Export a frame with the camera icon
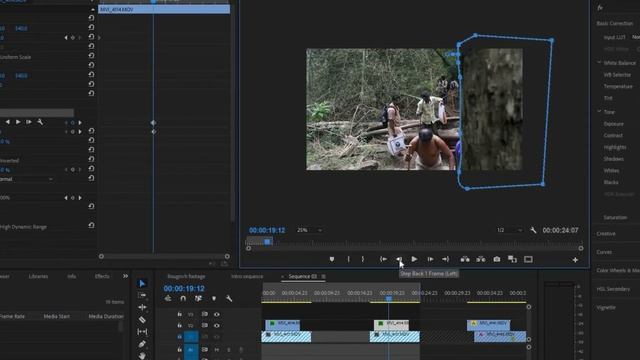Image resolution: width=640 pixels, height=360 pixels. [497, 259]
